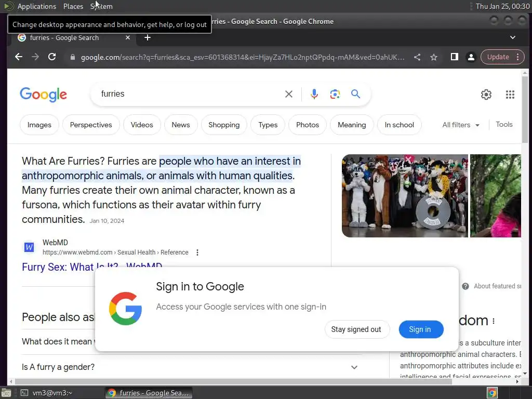Open the Furry Sex WebMD result link
The height and width of the screenshot is (399, 532).
pos(92,267)
